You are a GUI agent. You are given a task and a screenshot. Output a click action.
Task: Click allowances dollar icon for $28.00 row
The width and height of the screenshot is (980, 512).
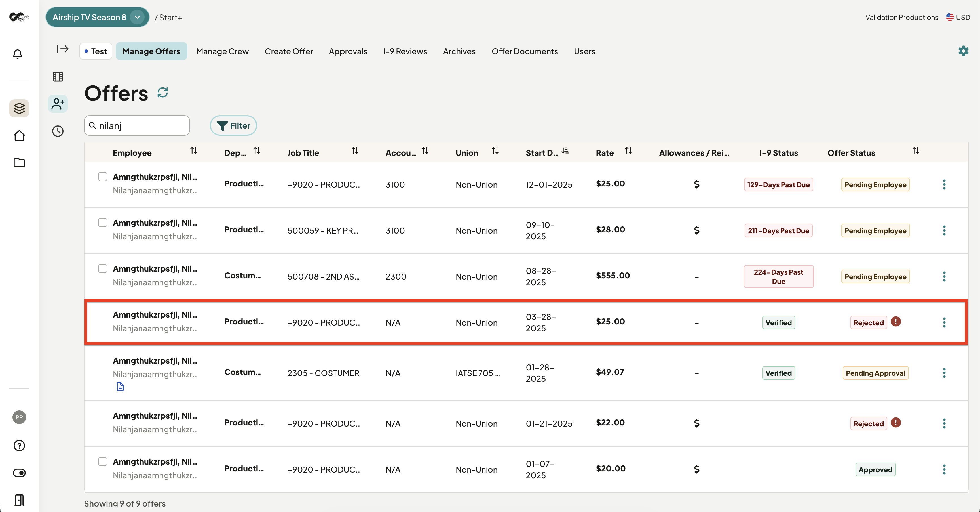click(x=696, y=230)
